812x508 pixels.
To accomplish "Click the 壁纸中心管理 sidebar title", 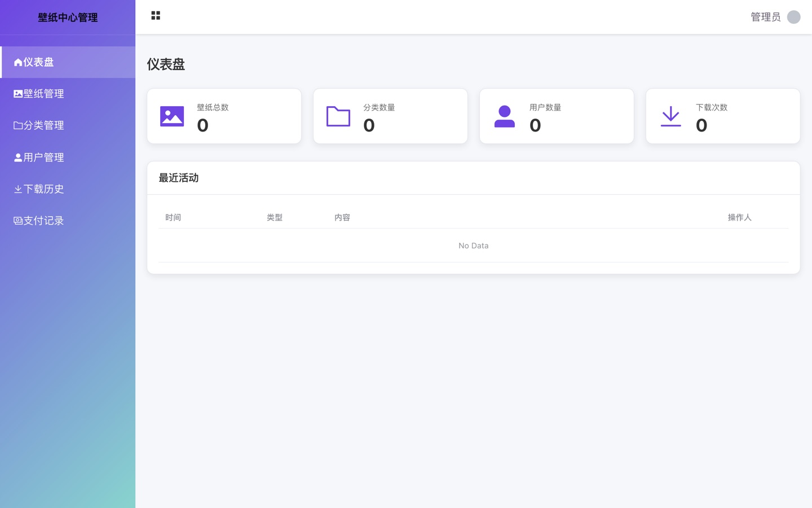I will tap(68, 17).
